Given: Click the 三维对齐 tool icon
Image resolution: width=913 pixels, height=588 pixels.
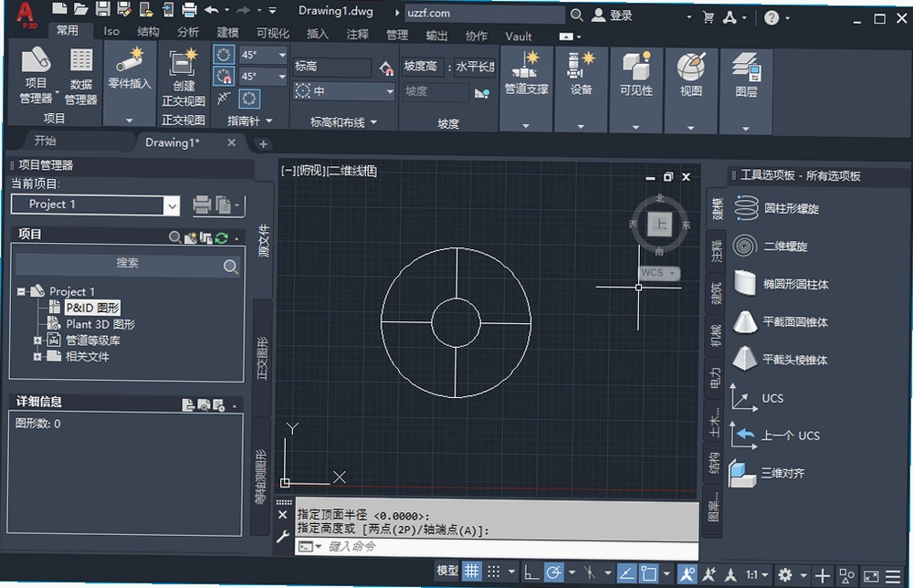Looking at the screenshot, I should click(x=743, y=473).
